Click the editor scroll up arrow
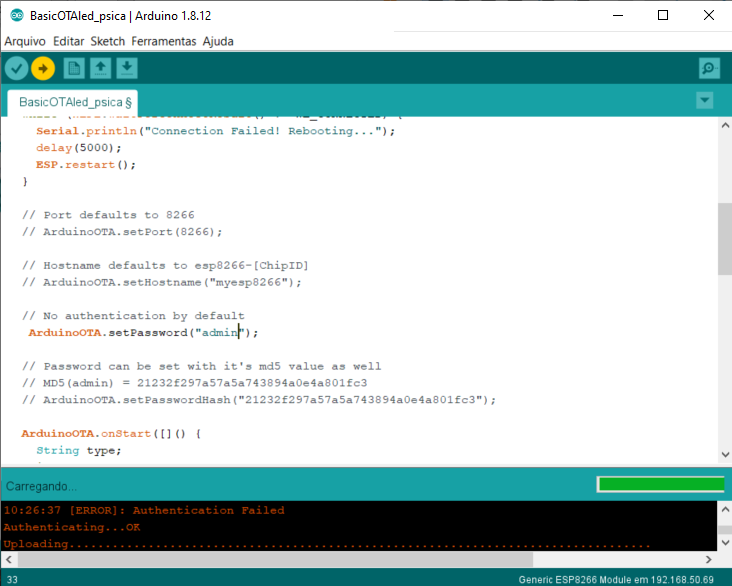This screenshot has height=586, width=732. [725, 125]
